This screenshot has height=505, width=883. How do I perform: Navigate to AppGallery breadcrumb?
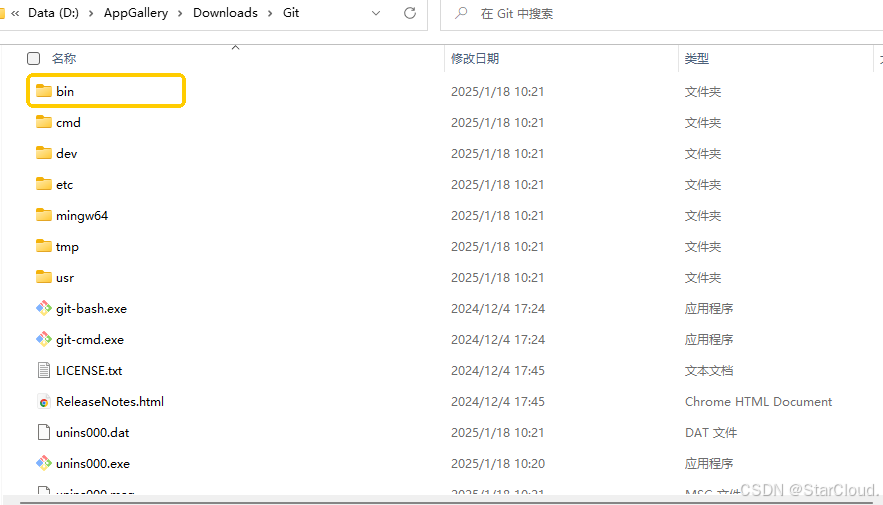[136, 13]
